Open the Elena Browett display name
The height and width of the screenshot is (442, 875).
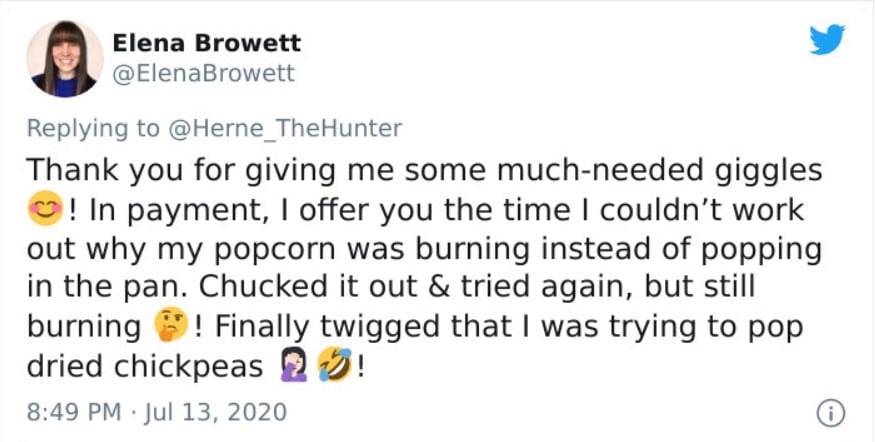[207, 43]
